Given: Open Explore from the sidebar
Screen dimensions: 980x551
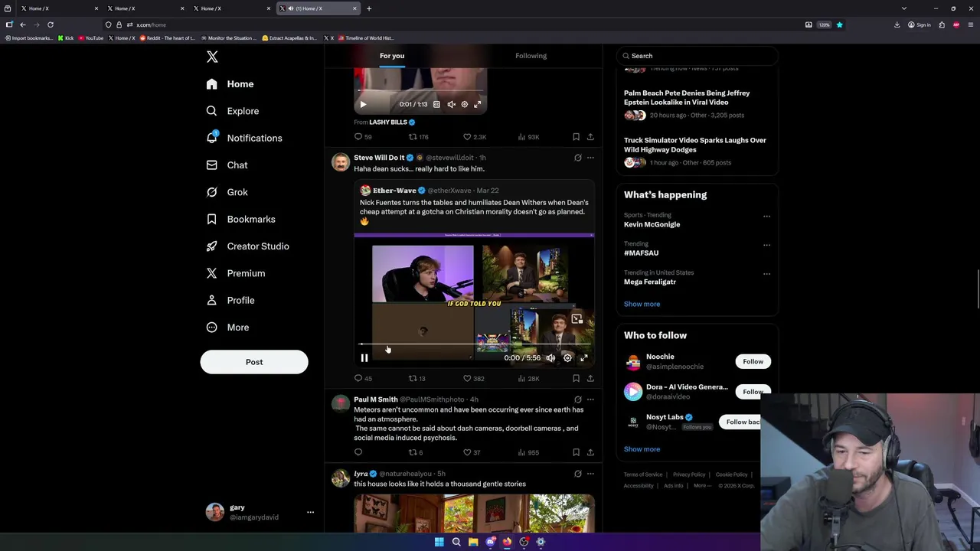Looking at the screenshot, I should click(x=232, y=111).
